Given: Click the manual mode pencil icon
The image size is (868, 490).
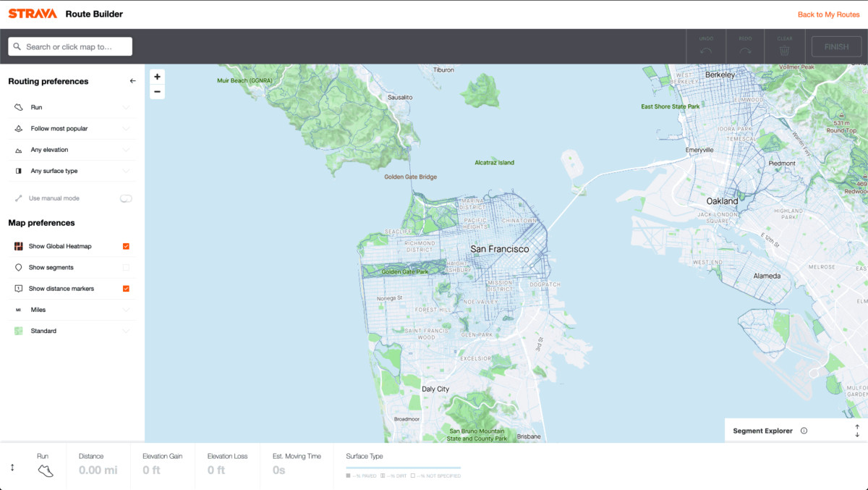Looking at the screenshot, I should pos(19,198).
